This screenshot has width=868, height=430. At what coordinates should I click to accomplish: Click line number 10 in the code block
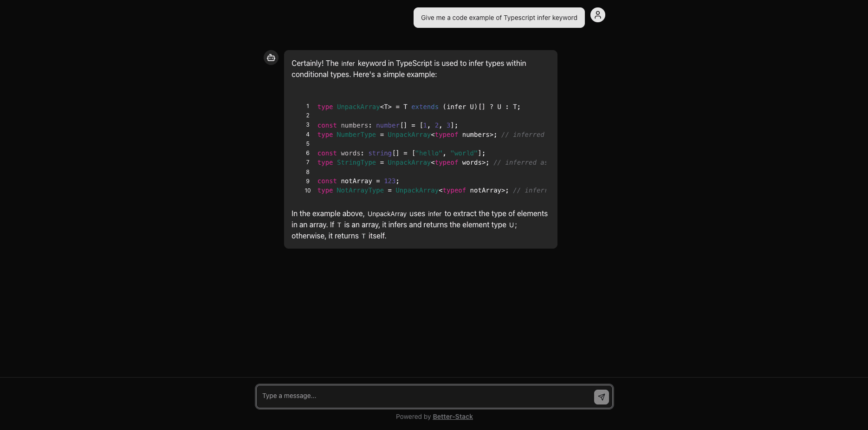click(x=307, y=190)
